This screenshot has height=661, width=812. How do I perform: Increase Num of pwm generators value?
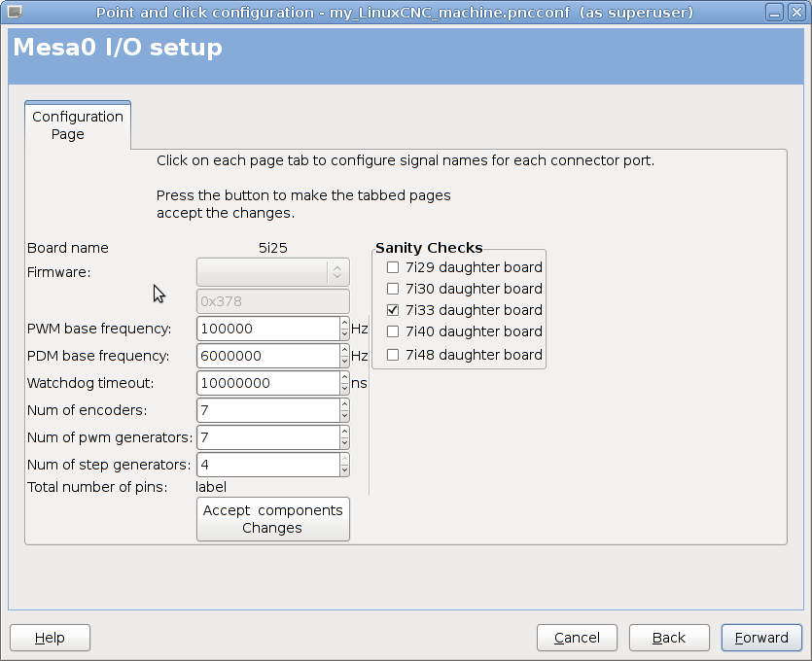click(345, 433)
